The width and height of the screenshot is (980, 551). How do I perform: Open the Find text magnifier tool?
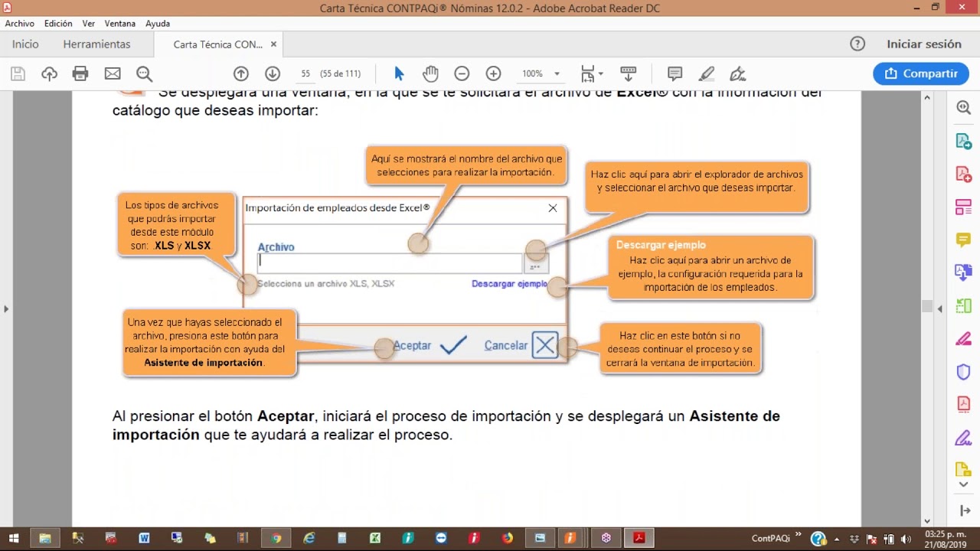[x=144, y=73]
